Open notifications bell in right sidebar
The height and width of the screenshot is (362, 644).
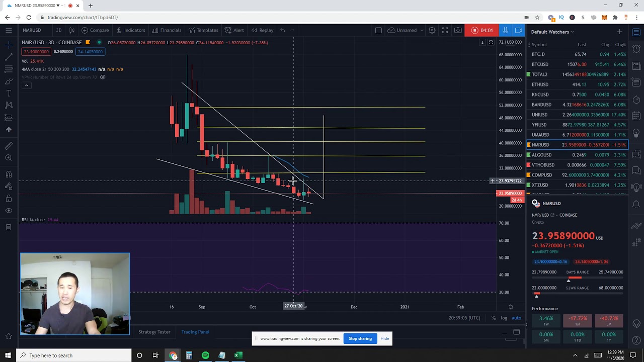[636, 205]
